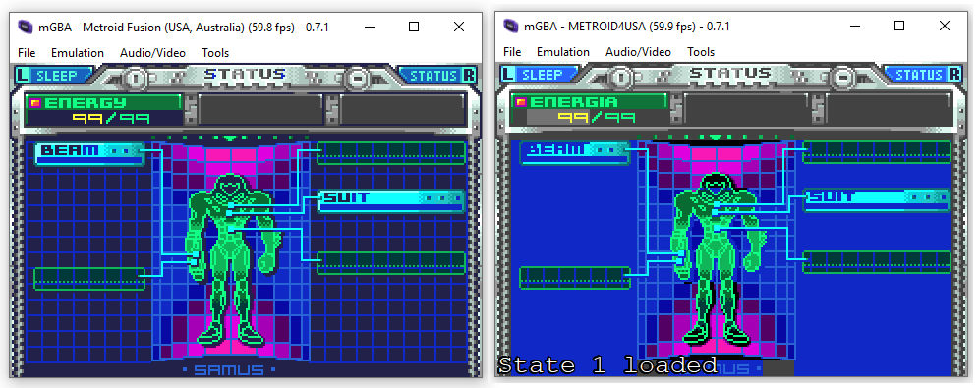The height and width of the screenshot is (388, 980).
Task: Click mGBA app icon in Metroid Fusion titlebar
Action: coord(27,27)
